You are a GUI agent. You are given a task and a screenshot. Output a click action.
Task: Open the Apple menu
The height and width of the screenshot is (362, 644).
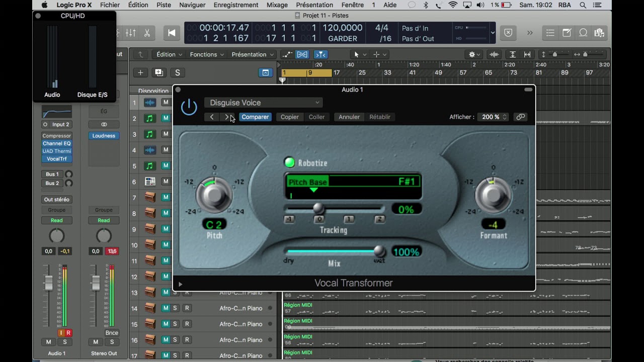[x=44, y=5]
